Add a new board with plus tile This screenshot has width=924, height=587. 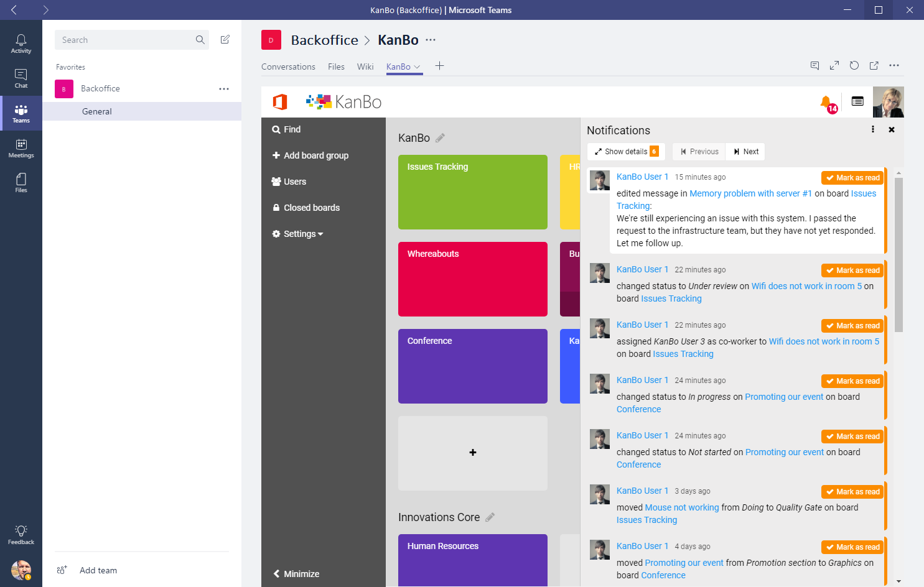(473, 453)
